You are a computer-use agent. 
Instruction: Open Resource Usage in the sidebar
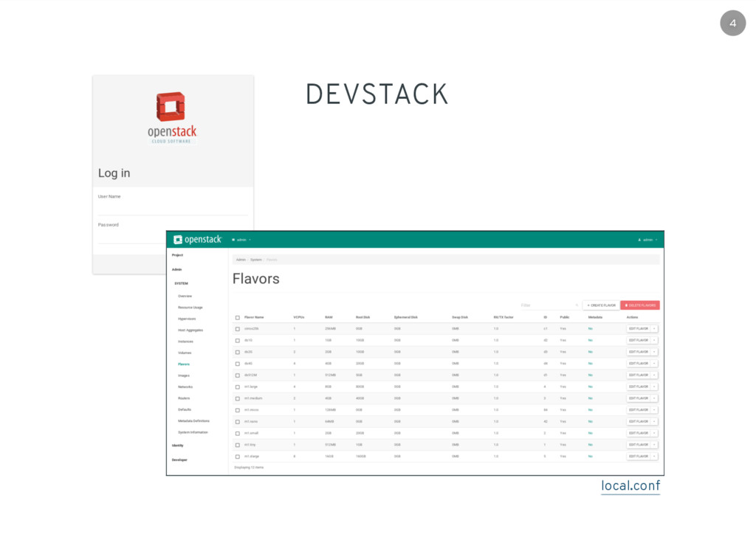pyautogui.click(x=190, y=308)
